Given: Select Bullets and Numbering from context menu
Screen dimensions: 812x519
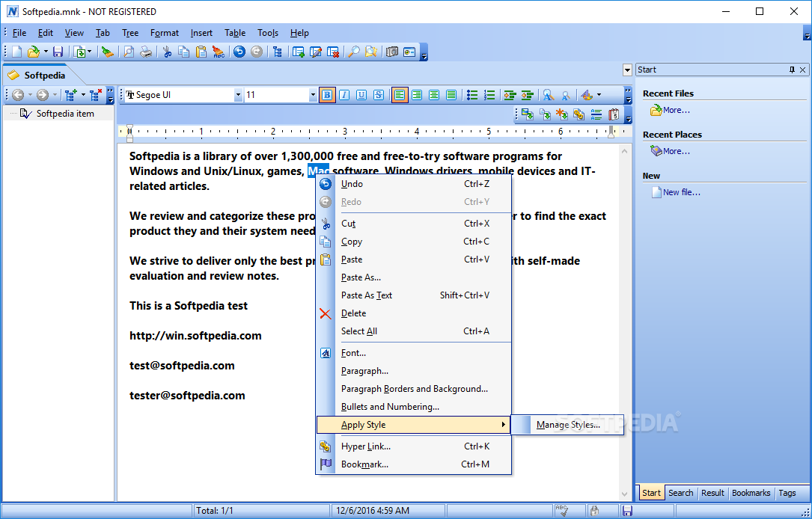Looking at the screenshot, I should pos(414,407).
